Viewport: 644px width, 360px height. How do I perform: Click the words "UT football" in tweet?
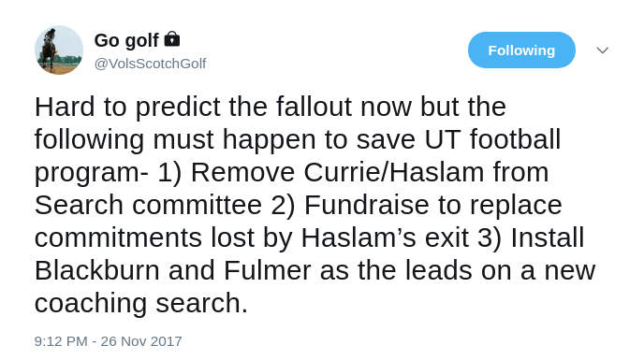pyautogui.click(x=492, y=139)
